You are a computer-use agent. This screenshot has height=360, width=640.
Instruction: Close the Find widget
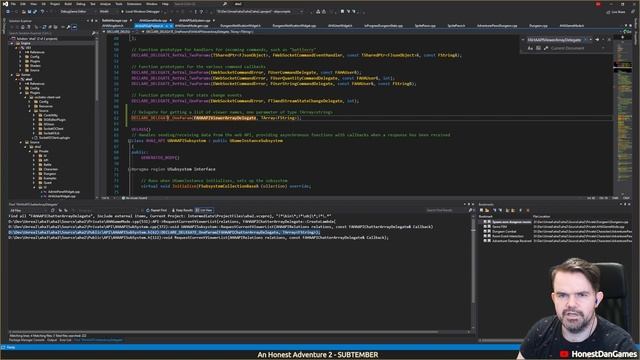click(x=609, y=40)
